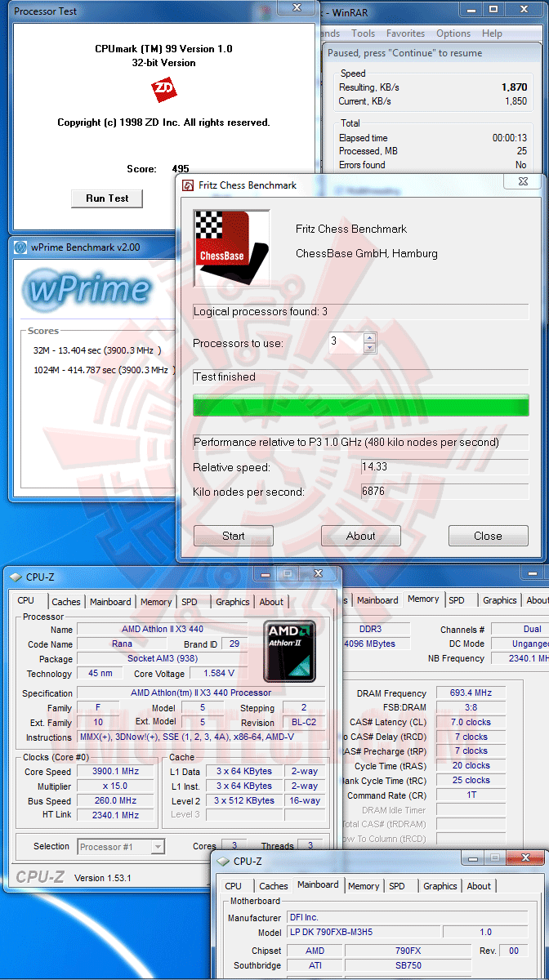Viewport: 549px width, 980px height.
Task: Click the HT Link value 2340.1 MHz
Action: tap(116, 815)
